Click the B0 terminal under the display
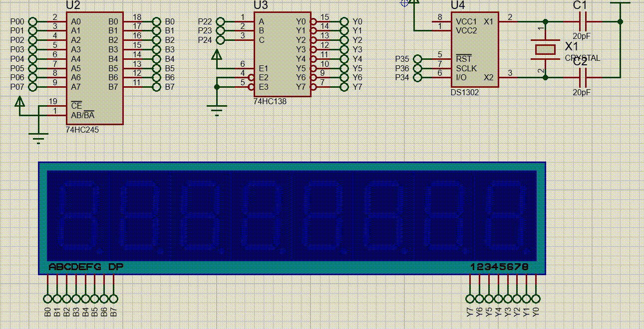Image resolution: width=644 pixels, height=329 pixels. (x=48, y=299)
